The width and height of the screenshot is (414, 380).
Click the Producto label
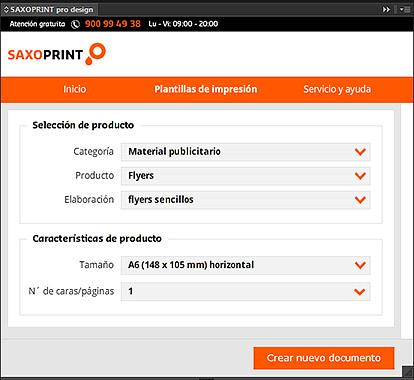tap(95, 176)
